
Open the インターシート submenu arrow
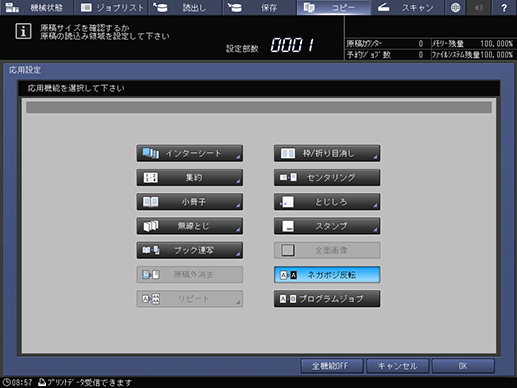tap(238, 157)
